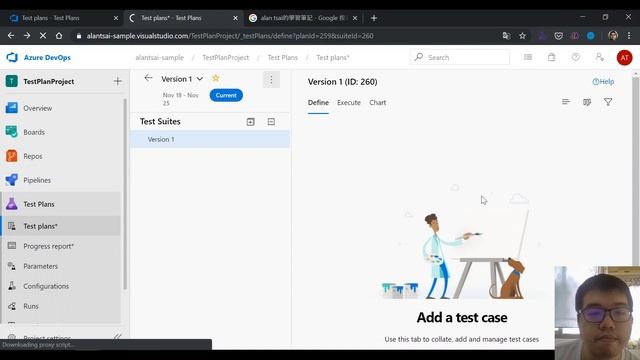The width and height of the screenshot is (640, 360).
Task: Open the AT profile avatar
Action: 624,58
